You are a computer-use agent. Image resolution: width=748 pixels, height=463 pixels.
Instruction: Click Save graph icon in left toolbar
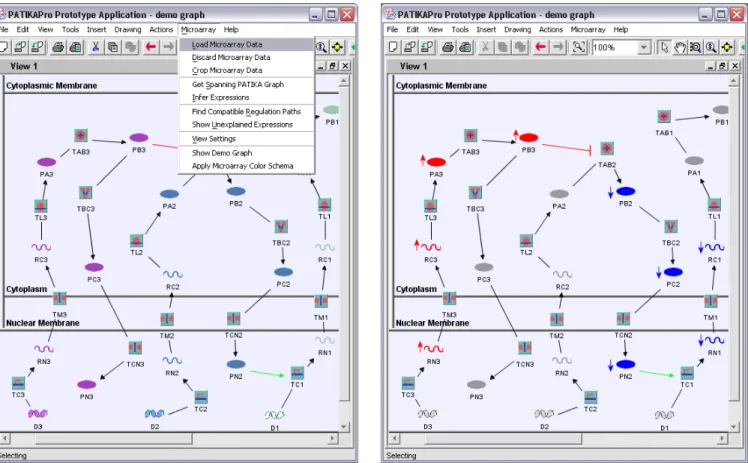pos(38,47)
